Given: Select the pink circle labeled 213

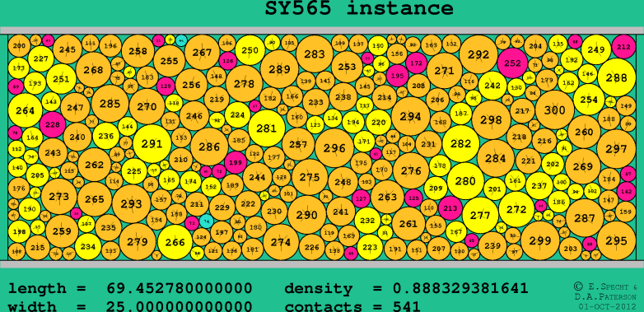Looking at the screenshot, I should pyautogui.click(x=450, y=208).
